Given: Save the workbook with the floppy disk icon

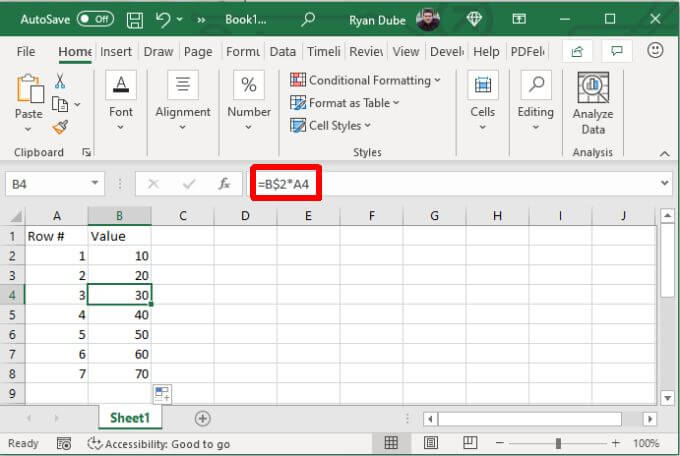Looking at the screenshot, I should [134, 20].
